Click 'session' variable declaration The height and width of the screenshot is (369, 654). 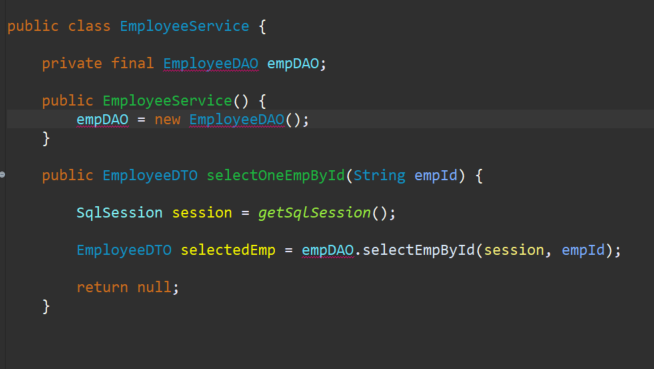coord(202,213)
